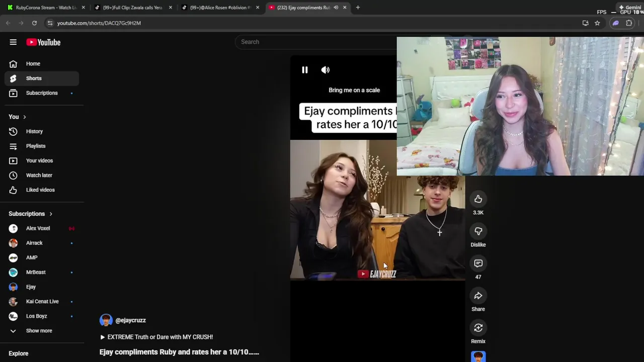This screenshot has width=644, height=362.
Task: Mute the YouTube tab via speaker icon
Action: pyautogui.click(x=336, y=8)
